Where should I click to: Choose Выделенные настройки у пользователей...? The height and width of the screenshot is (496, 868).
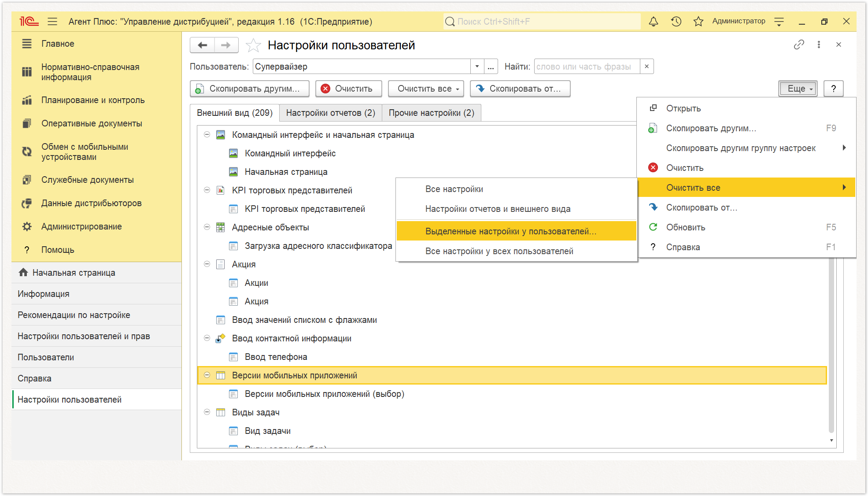(x=516, y=231)
